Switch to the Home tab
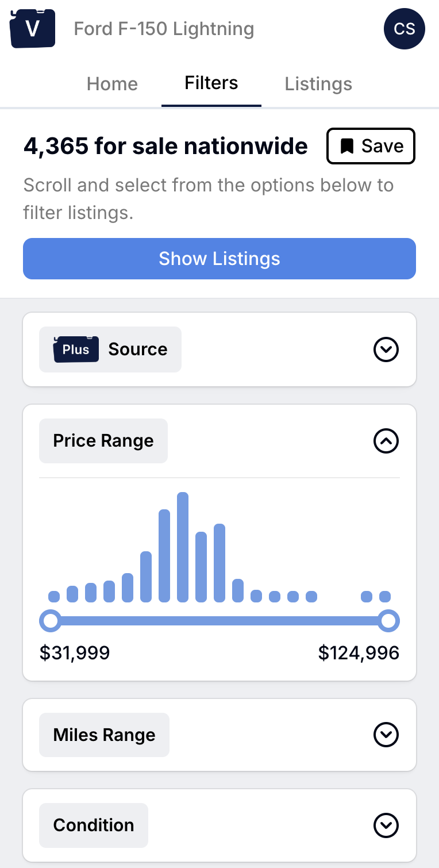Image resolution: width=439 pixels, height=868 pixels. pos(112,84)
